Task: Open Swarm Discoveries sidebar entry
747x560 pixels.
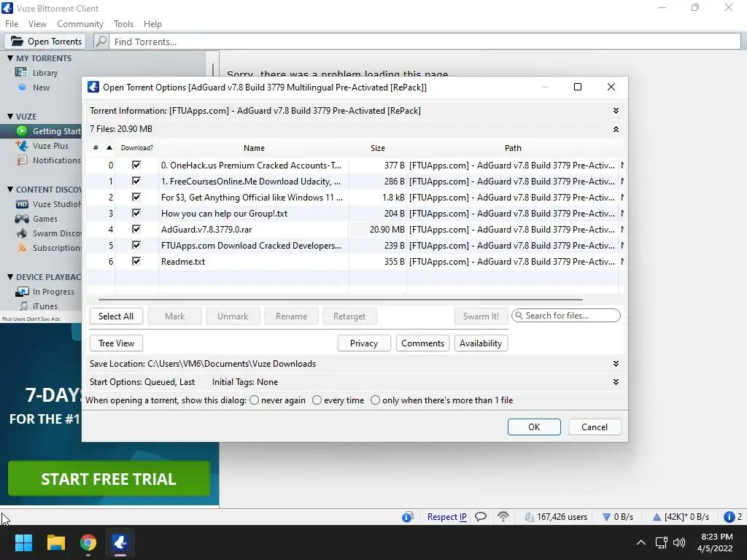Action: click(x=47, y=233)
